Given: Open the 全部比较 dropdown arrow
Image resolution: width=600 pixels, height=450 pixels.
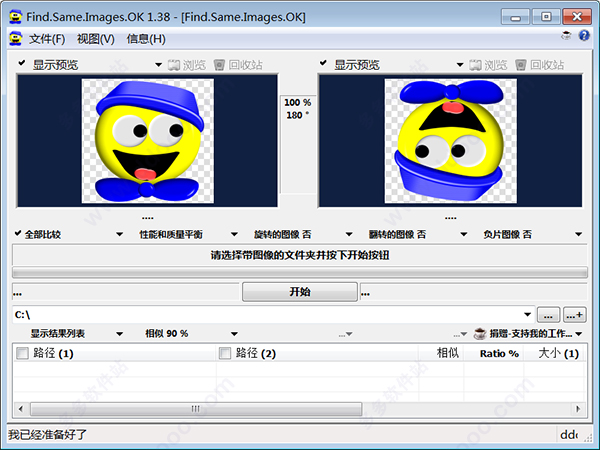Looking at the screenshot, I should pos(119,234).
